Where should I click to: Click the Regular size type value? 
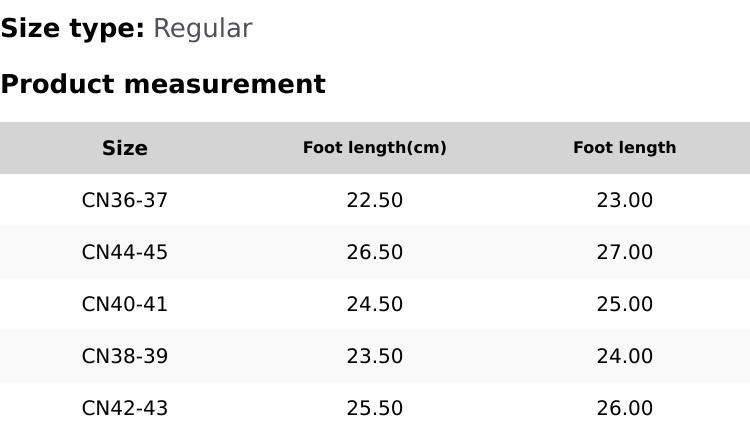[202, 29]
